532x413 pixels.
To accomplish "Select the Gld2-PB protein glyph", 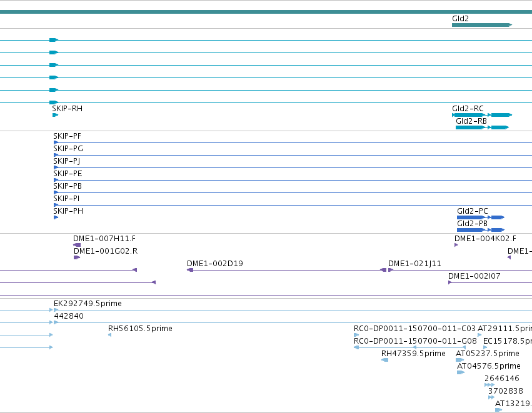I will point(481,230).
